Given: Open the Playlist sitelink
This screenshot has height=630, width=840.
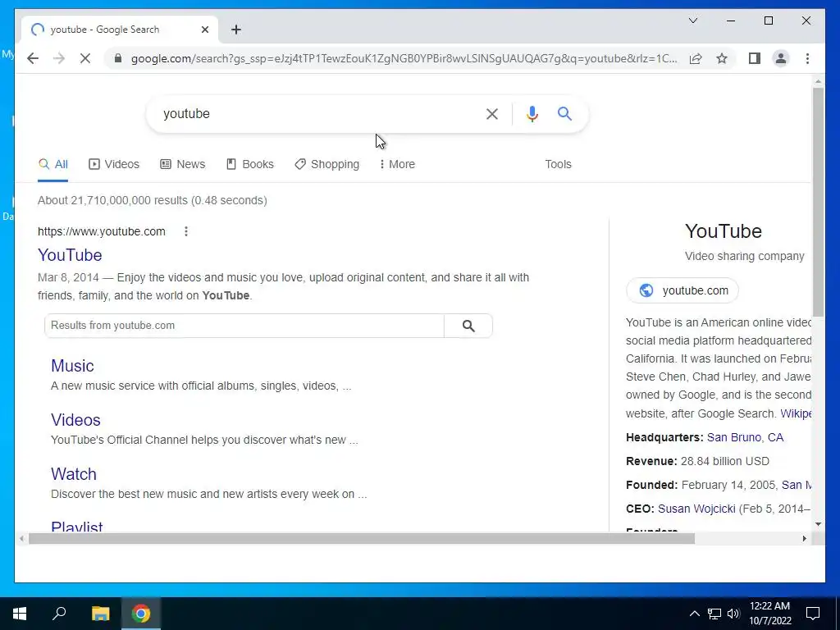Looking at the screenshot, I should tap(76, 526).
